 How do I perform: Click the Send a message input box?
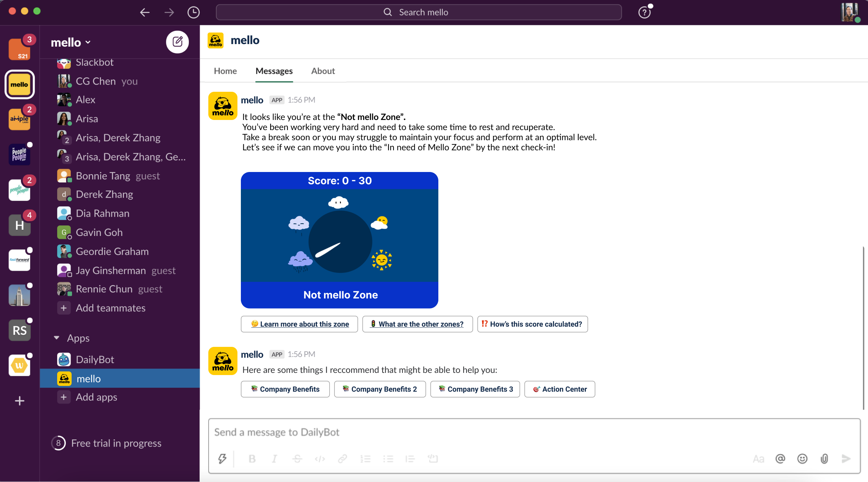click(534, 432)
